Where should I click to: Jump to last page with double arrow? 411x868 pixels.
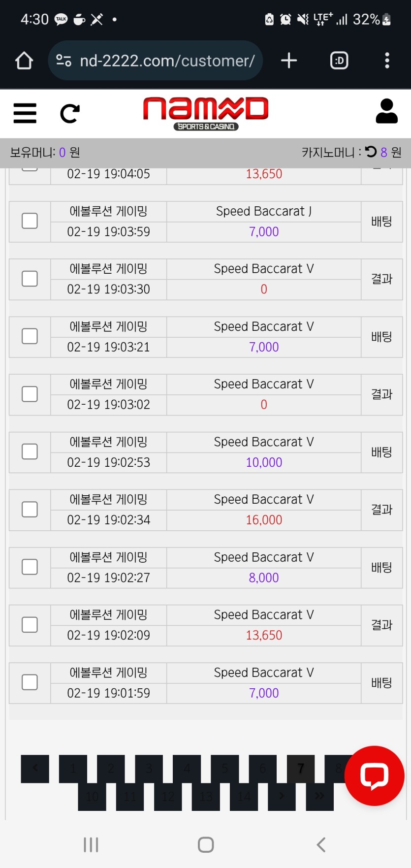click(x=319, y=796)
